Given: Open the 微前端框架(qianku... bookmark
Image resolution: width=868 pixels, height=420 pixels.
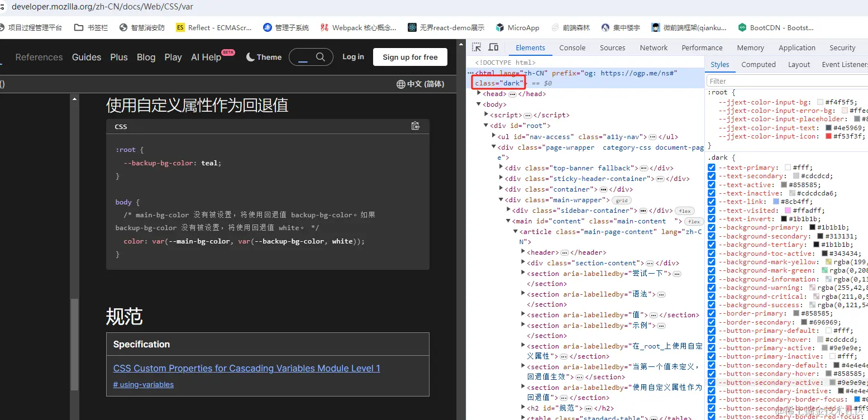Looking at the screenshot, I should click(689, 27).
